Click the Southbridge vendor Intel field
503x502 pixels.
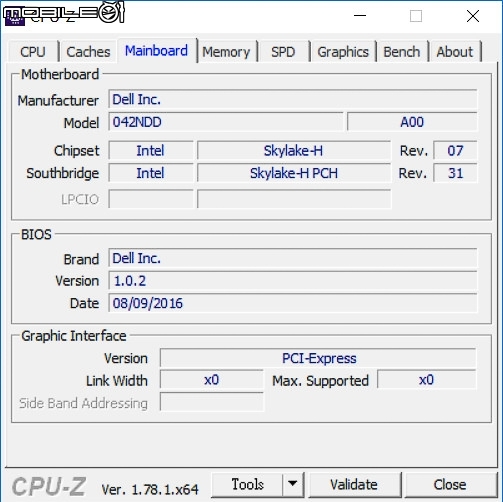tap(151, 173)
